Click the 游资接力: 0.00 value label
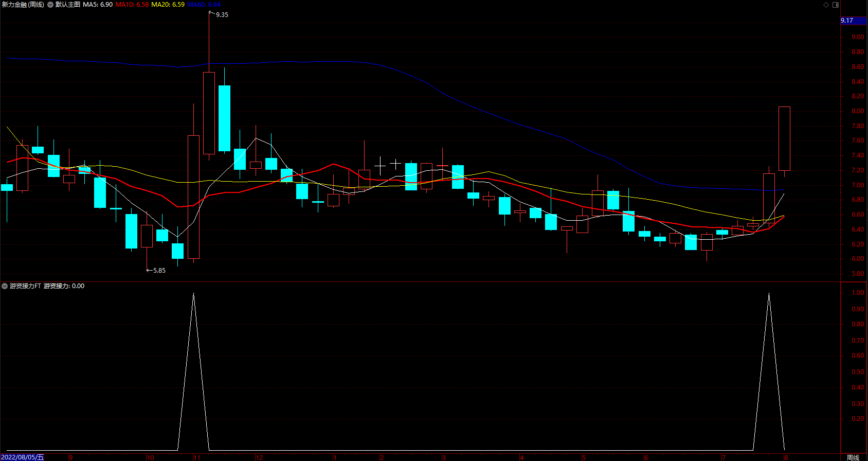 click(64, 286)
